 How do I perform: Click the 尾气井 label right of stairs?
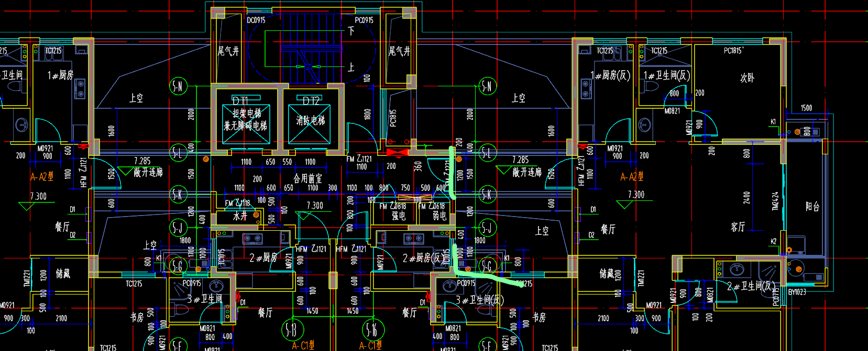click(399, 51)
